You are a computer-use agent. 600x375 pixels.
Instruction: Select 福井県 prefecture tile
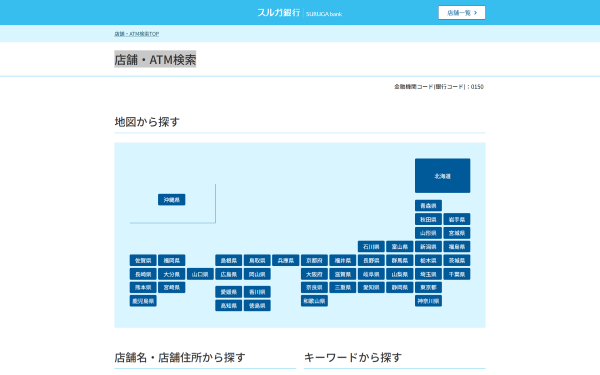(343, 261)
